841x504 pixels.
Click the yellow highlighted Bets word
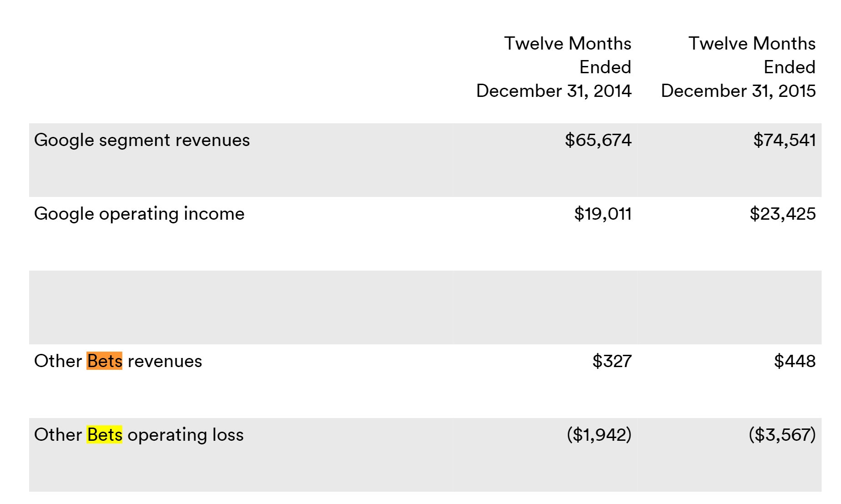(104, 434)
